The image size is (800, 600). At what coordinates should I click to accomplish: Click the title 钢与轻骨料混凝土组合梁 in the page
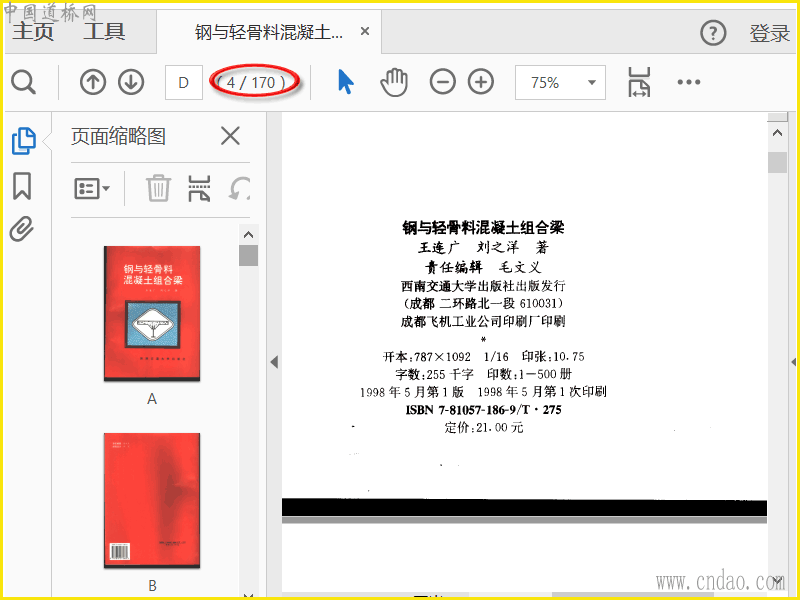(x=483, y=228)
